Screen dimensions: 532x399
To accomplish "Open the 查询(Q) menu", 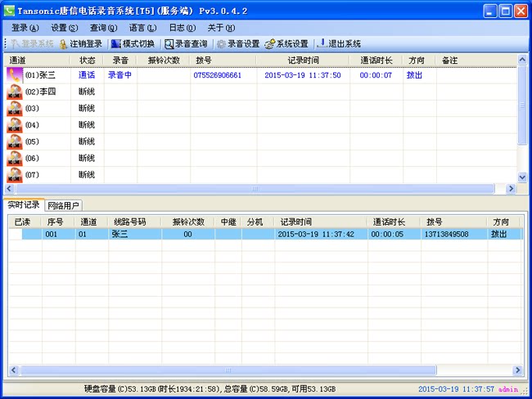I will click(x=103, y=28).
